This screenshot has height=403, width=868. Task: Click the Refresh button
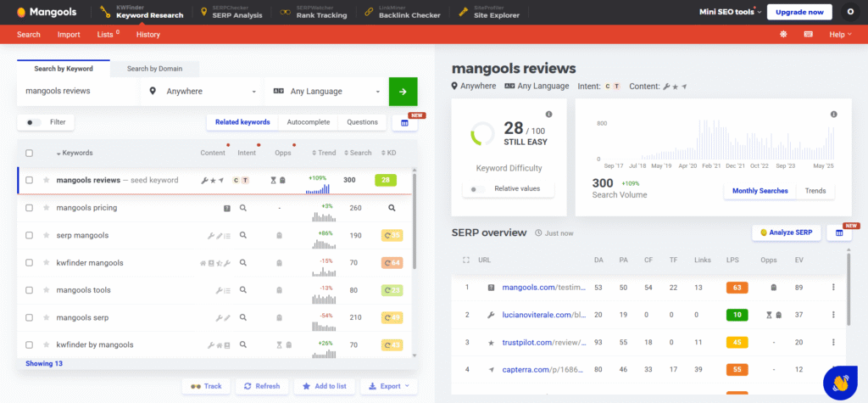pos(263,386)
